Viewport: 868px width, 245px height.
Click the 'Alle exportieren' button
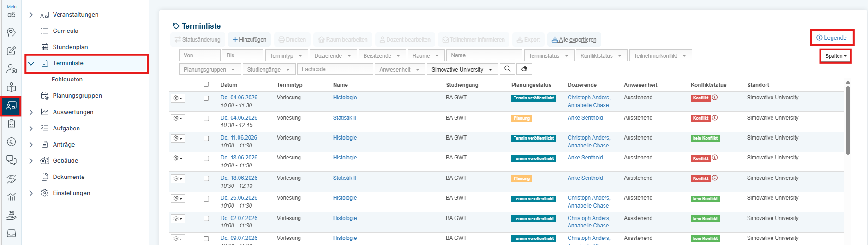coord(574,40)
